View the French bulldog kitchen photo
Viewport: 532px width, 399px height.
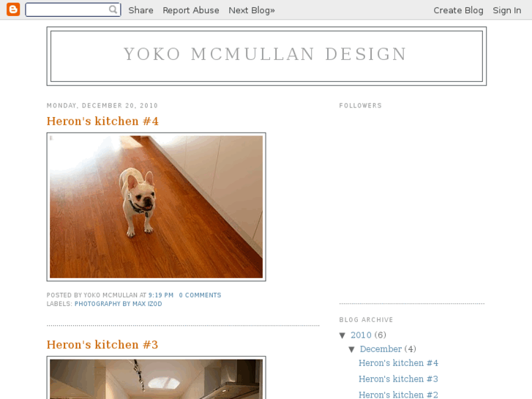(x=156, y=206)
